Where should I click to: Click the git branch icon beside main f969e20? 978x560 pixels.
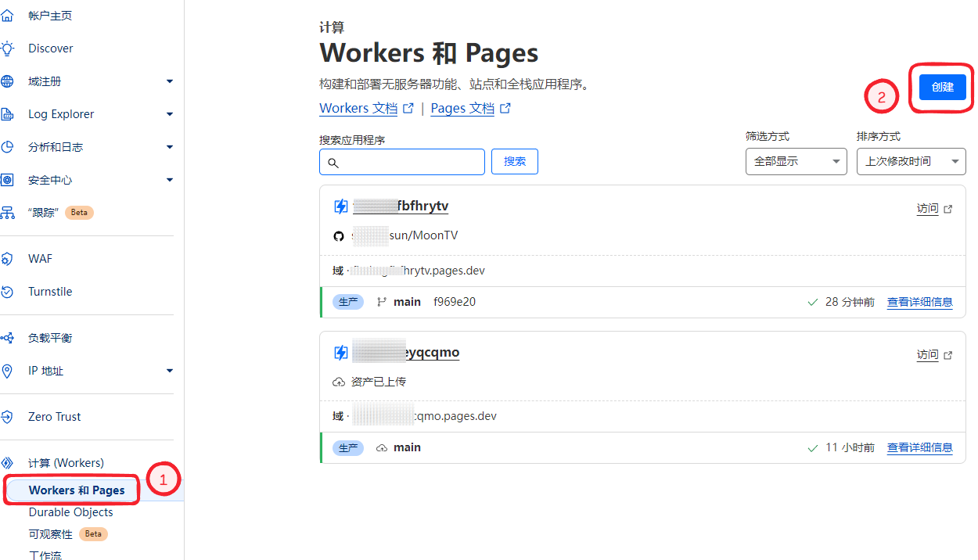382,302
